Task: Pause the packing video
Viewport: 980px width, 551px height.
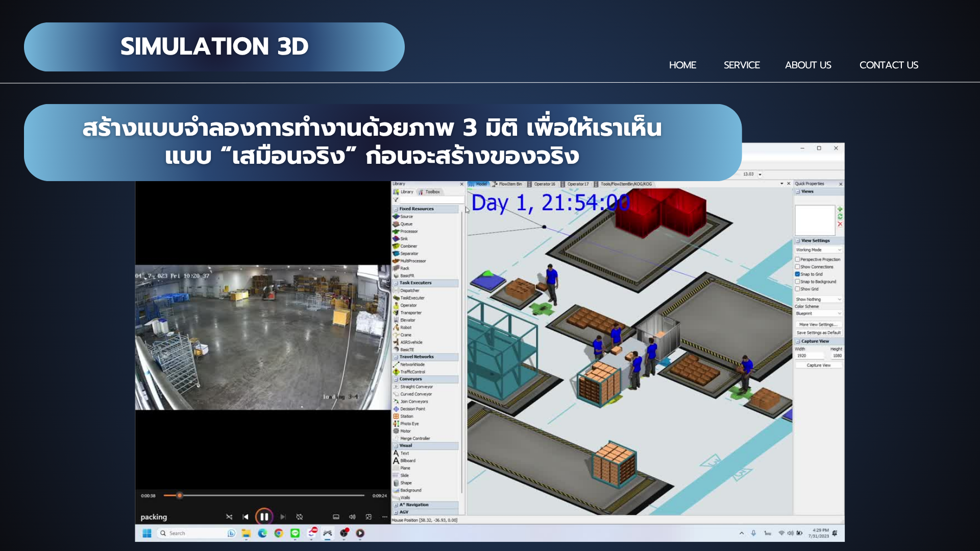Action: 264,517
